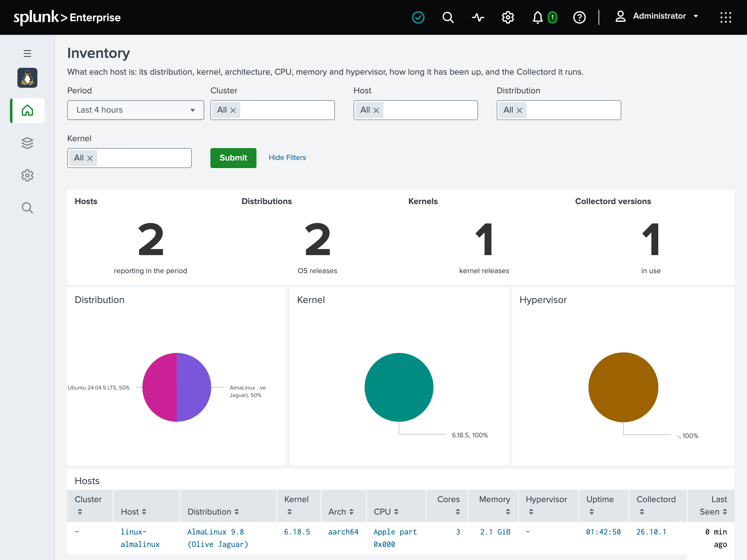Open Settings gear in top bar
The image size is (747, 560).
point(508,17)
